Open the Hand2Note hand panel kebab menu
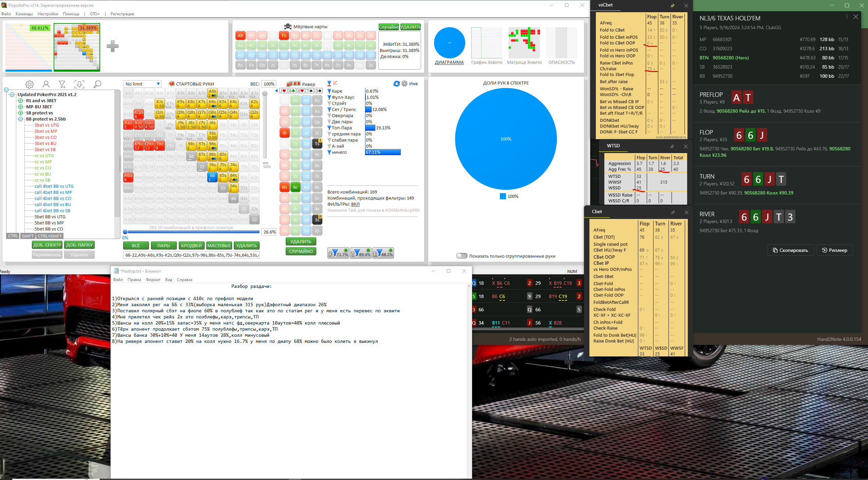The image size is (868, 480). 847,17
